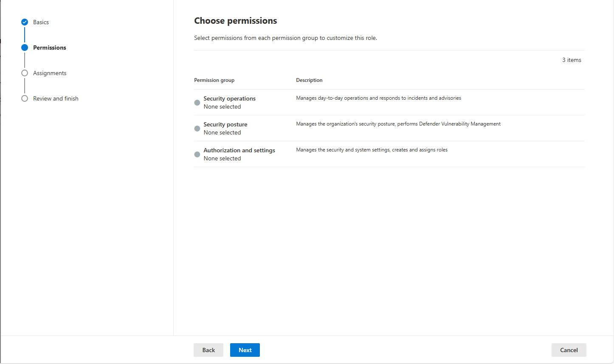
Task: Open Authorization and settings permission group
Action: pos(239,150)
